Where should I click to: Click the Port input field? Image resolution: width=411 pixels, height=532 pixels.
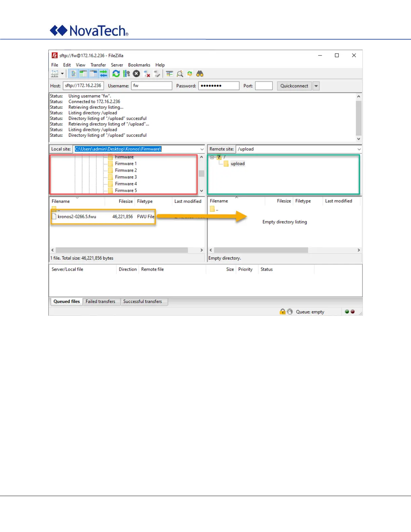pyautogui.click(x=264, y=86)
